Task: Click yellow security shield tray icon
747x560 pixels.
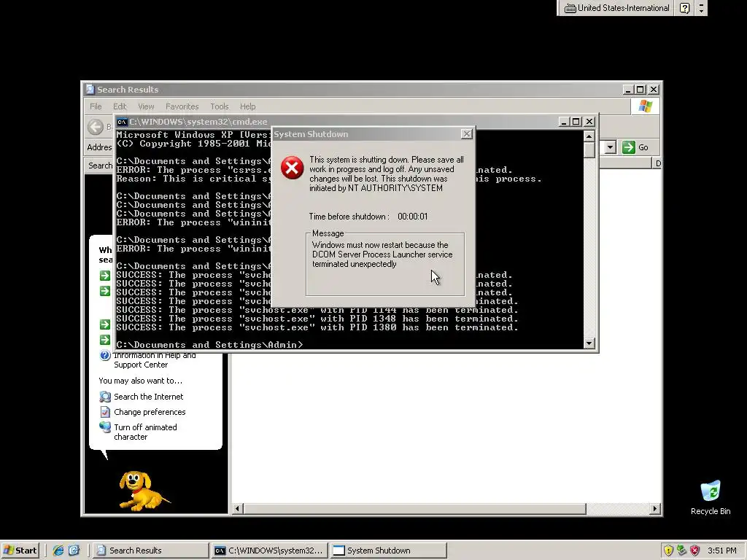Action: pos(668,551)
